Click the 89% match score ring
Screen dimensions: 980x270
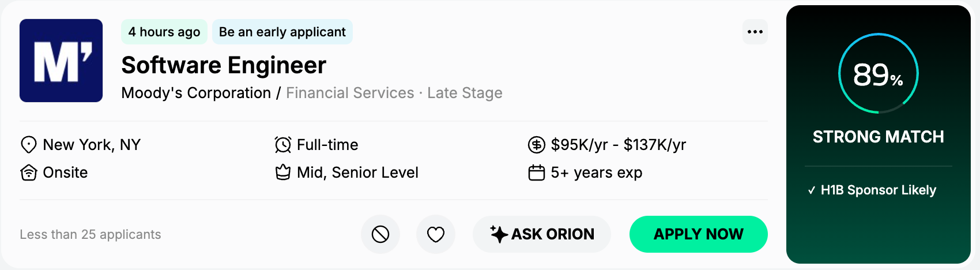[x=879, y=74]
